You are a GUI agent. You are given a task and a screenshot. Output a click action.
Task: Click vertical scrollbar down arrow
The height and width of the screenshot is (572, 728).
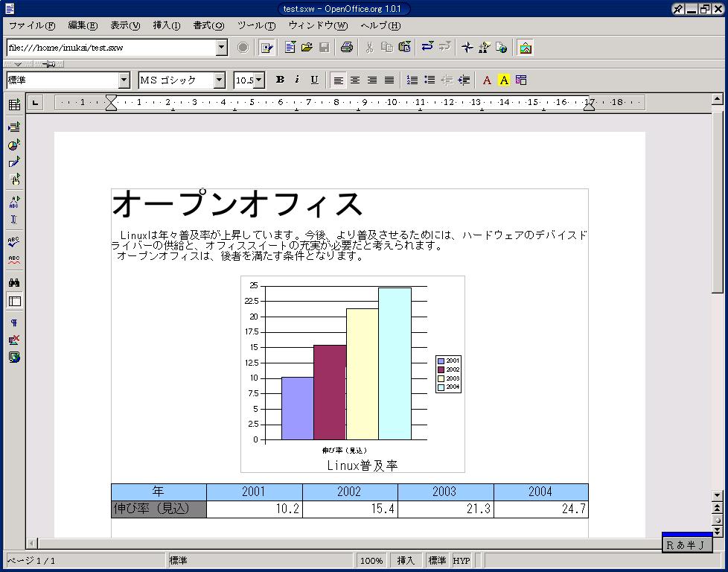pos(718,495)
